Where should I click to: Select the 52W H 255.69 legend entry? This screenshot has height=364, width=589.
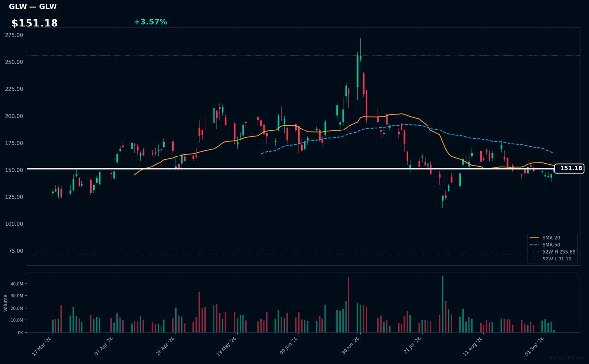(x=552, y=252)
